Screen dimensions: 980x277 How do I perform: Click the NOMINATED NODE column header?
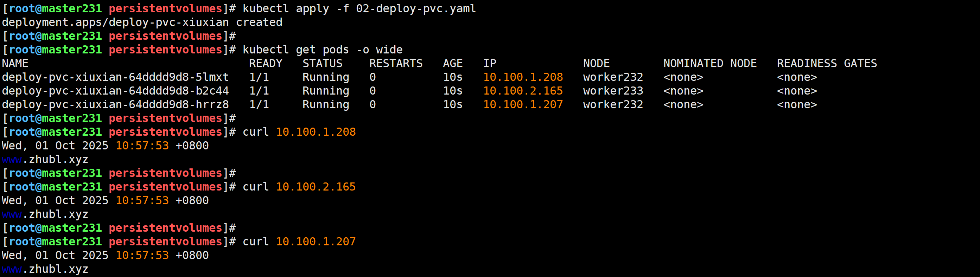(x=710, y=63)
